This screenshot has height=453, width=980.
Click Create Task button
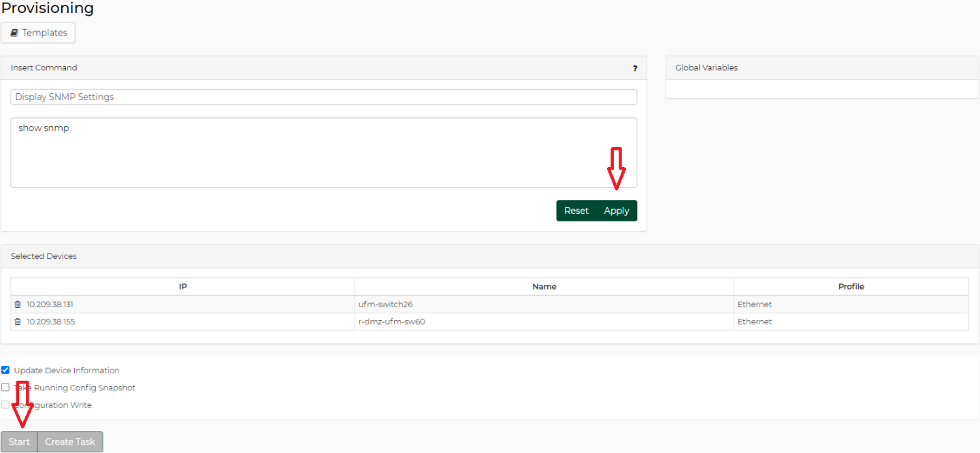(x=70, y=441)
